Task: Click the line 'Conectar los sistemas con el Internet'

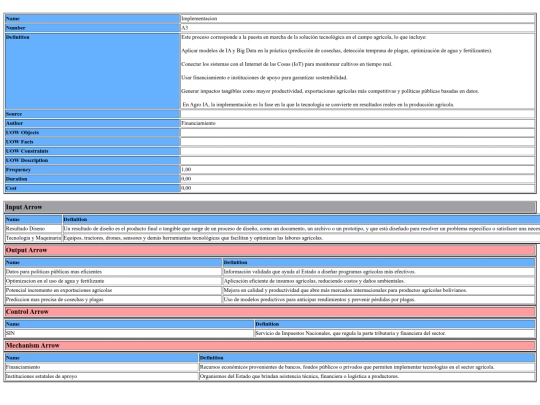Action: click(x=287, y=64)
